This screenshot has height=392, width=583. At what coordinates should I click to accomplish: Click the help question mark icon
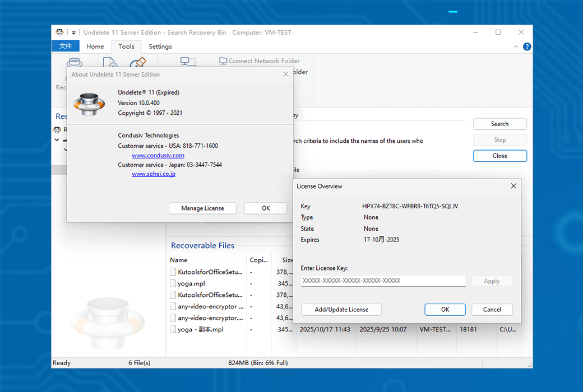coord(527,46)
